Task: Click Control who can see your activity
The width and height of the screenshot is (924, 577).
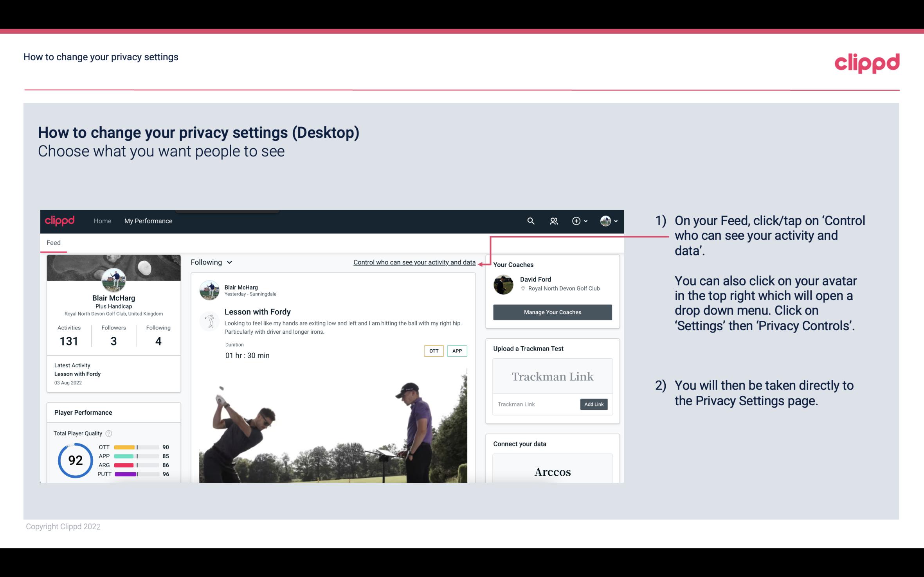Action: [414, 262]
